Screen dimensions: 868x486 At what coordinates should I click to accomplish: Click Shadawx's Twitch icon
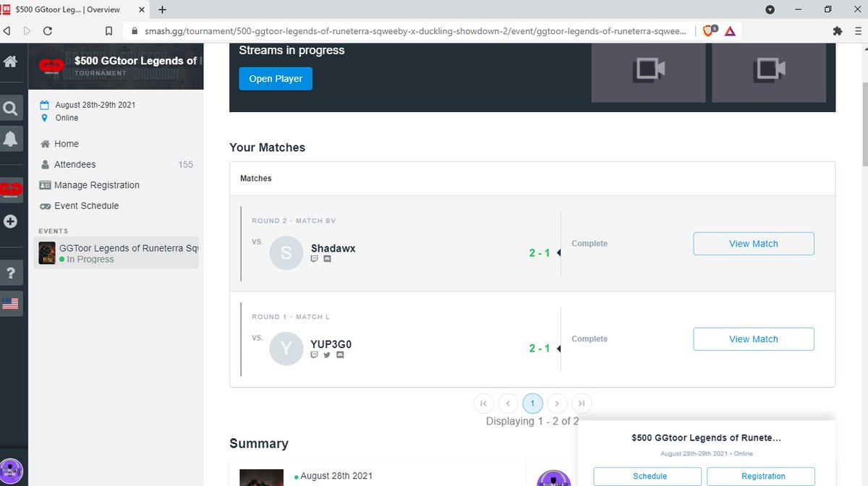[x=315, y=259]
